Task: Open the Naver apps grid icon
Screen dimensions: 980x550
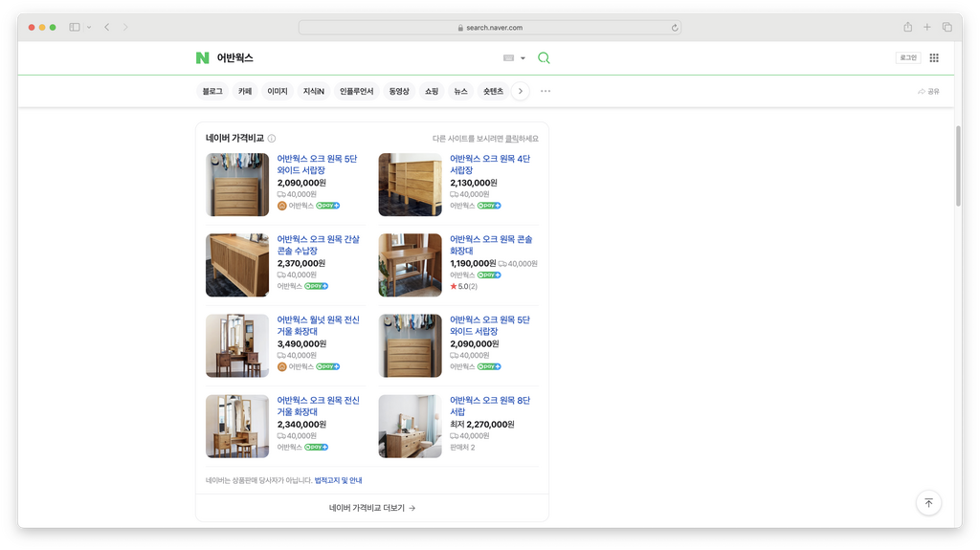Action: 934,57
